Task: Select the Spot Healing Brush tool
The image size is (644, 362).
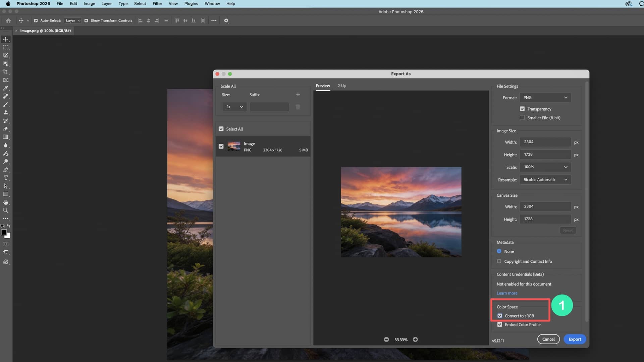Action: click(x=6, y=96)
